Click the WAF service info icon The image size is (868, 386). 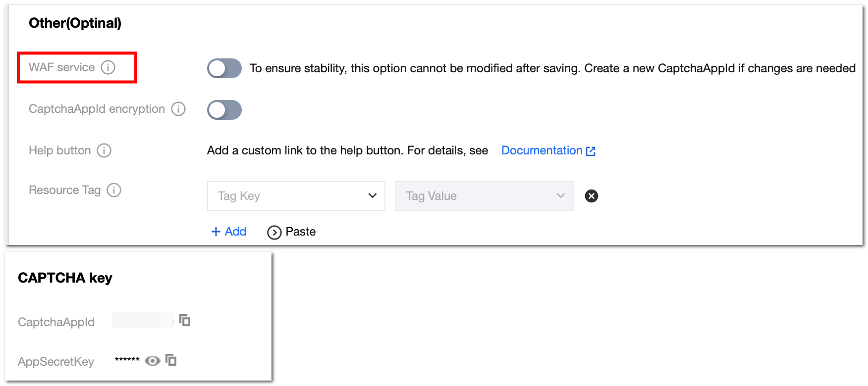click(x=108, y=67)
